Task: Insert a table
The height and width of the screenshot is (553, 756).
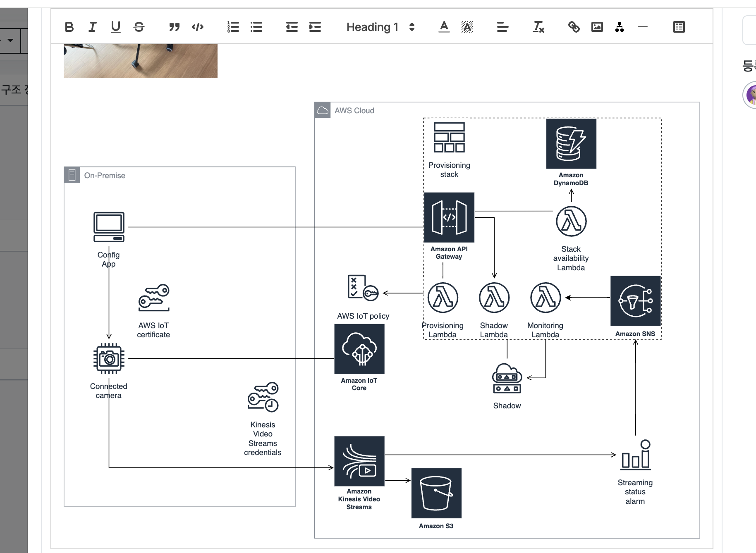Action: coord(679,27)
